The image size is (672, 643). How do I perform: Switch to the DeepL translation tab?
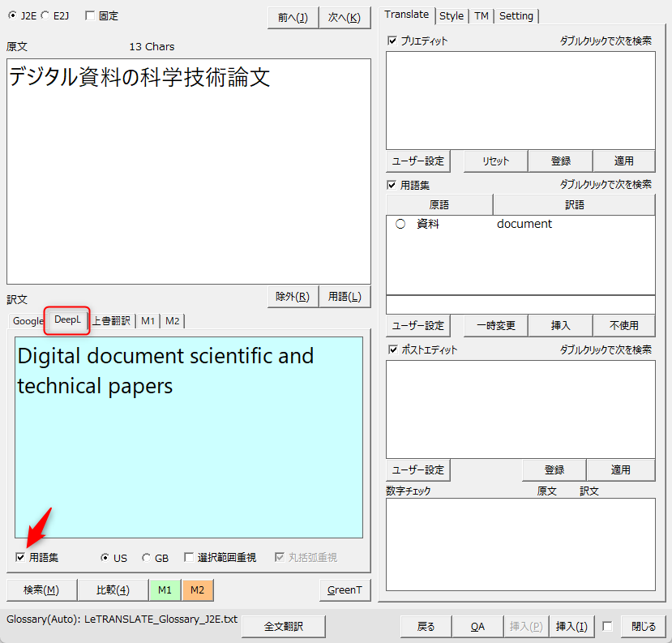[67, 320]
